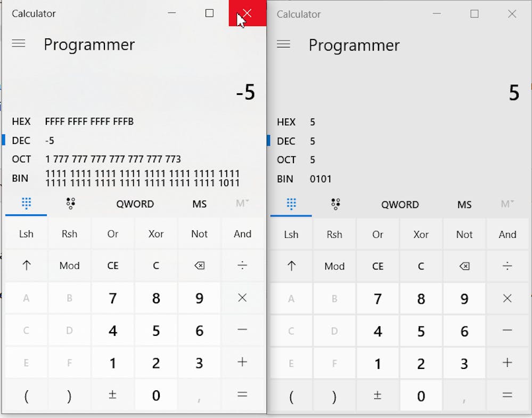Expand memory M dropdown in right calculator
This screenshot has width=532, height=418.
[x=507, y=204]
